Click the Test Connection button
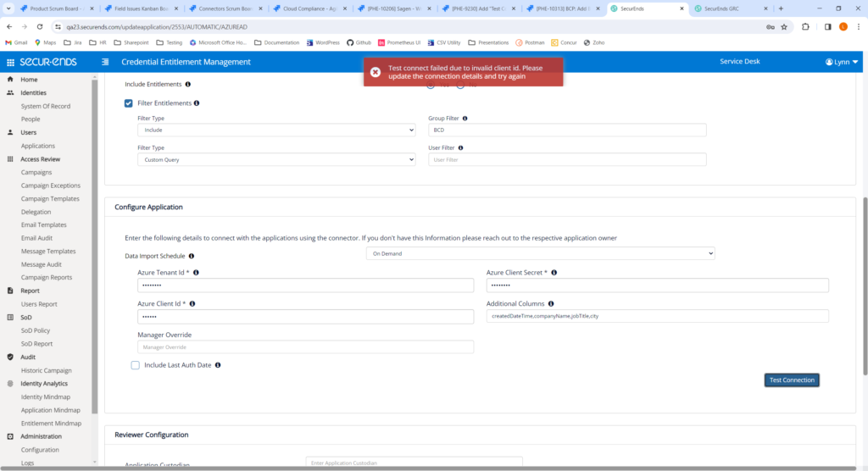Image resolution: width=868 pixels, height=471 pixels. coord(792,380)
